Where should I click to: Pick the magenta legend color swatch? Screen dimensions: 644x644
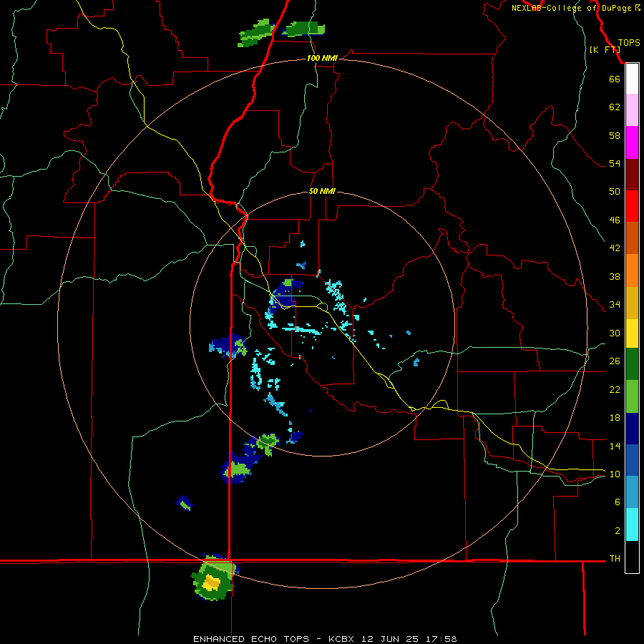pyautogui.click(x=632, y=142)
